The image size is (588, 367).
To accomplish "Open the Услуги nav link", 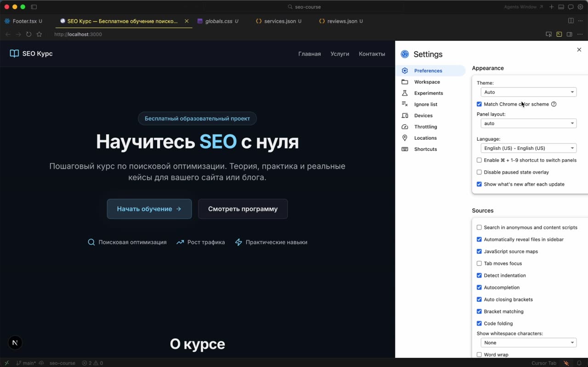I will click(340, 54).
